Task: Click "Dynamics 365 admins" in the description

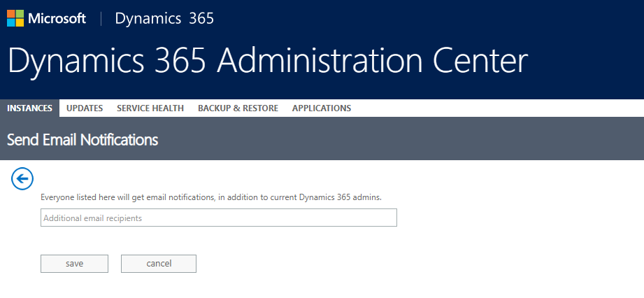Action: click(340, 198)
